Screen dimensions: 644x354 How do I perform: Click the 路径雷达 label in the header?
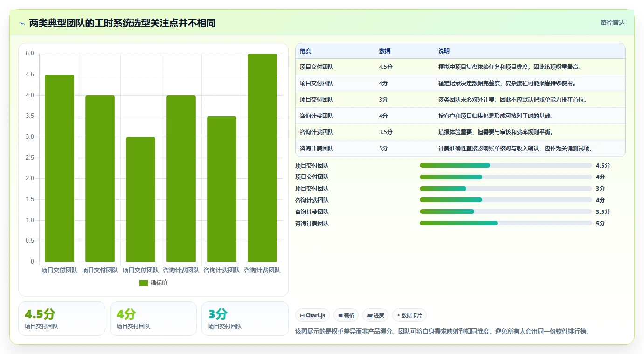pyautogui.click(x=612, y=22)
